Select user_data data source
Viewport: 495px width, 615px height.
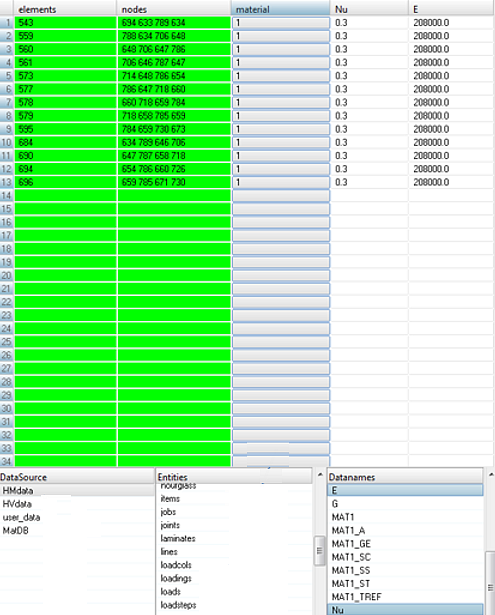21,517
